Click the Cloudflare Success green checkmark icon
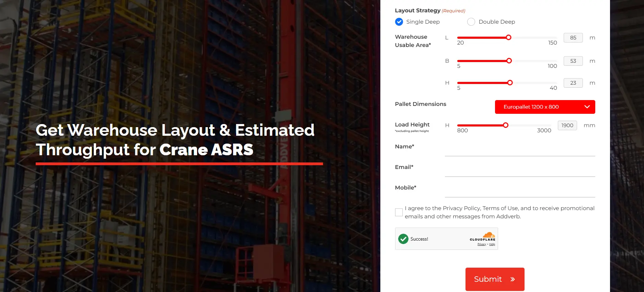The width and height of the screenshot is (644, 292). (403, 239)
